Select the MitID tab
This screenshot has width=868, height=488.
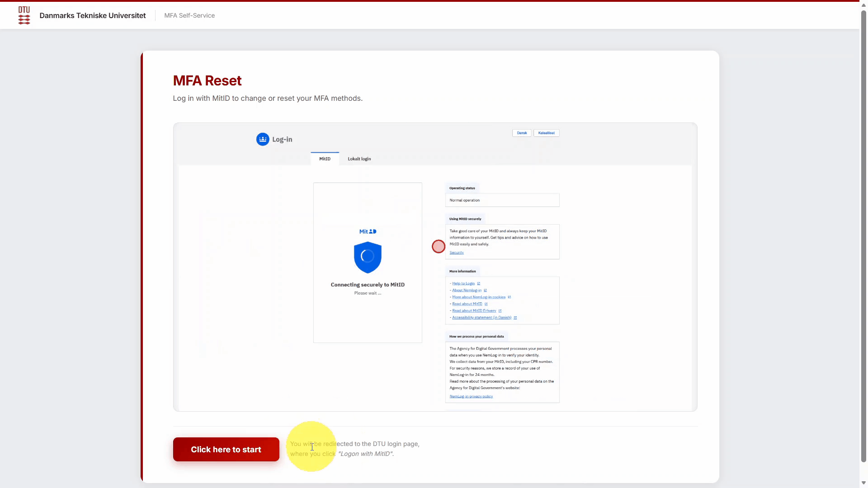(325, 159)
